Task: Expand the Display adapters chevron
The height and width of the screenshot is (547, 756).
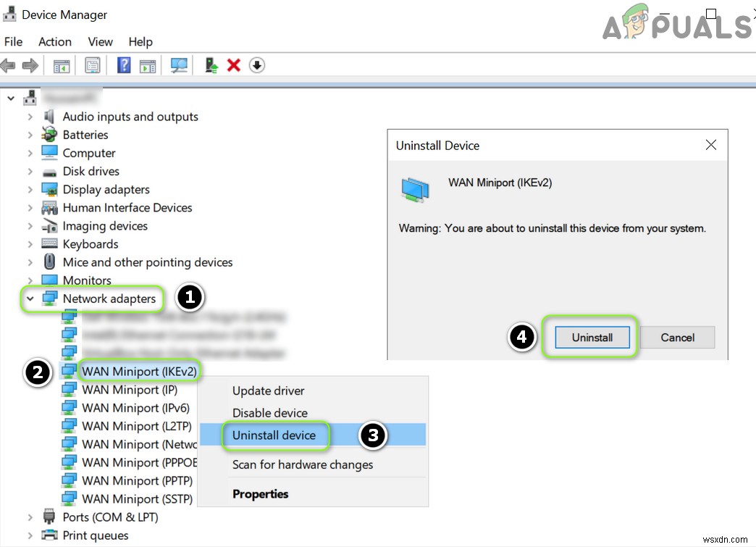Action: pyautogui.click(x=30, y=190)
